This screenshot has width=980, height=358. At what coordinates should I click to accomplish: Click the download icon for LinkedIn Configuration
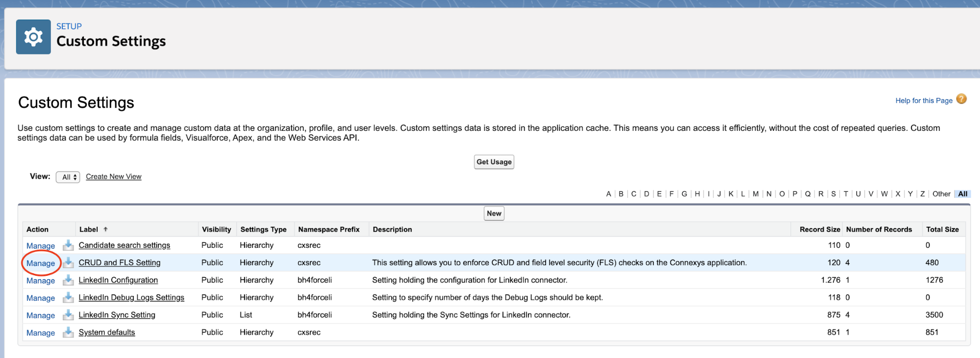pyautogui.click(x=68, y=280)
